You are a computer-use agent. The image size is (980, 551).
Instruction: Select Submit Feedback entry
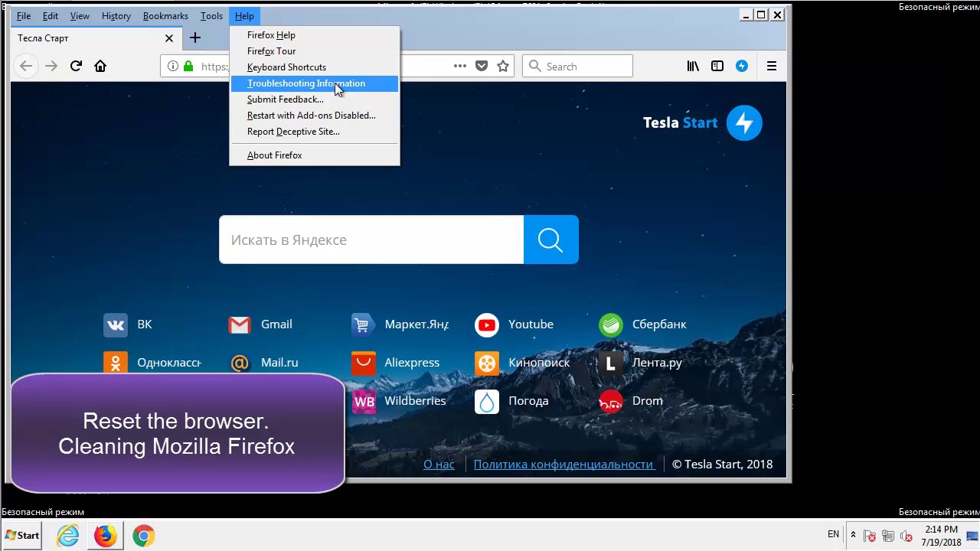(315, 99)
